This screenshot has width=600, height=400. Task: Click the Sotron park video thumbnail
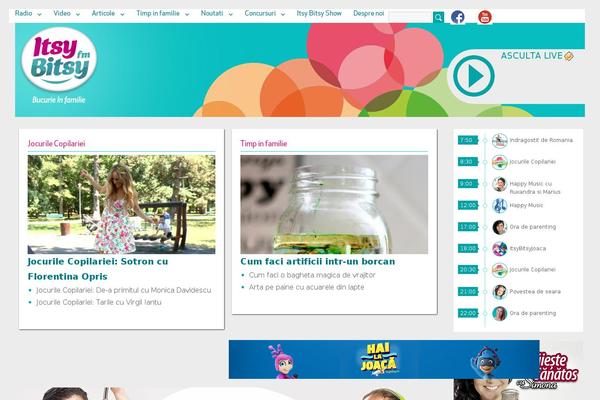pyautogui.click(x=121, y=204)
